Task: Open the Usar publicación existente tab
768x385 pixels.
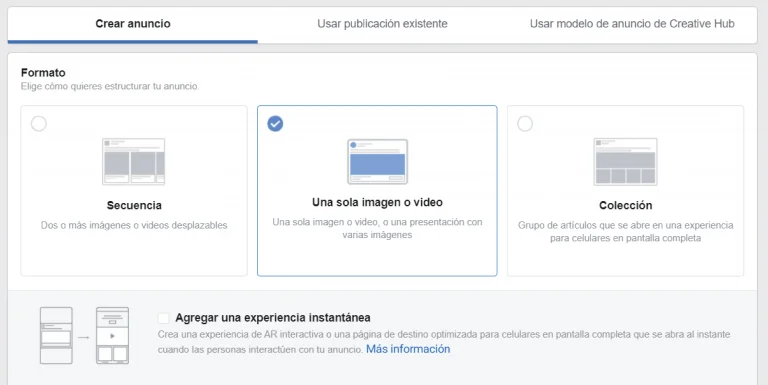Action: [x=382, y=24]
